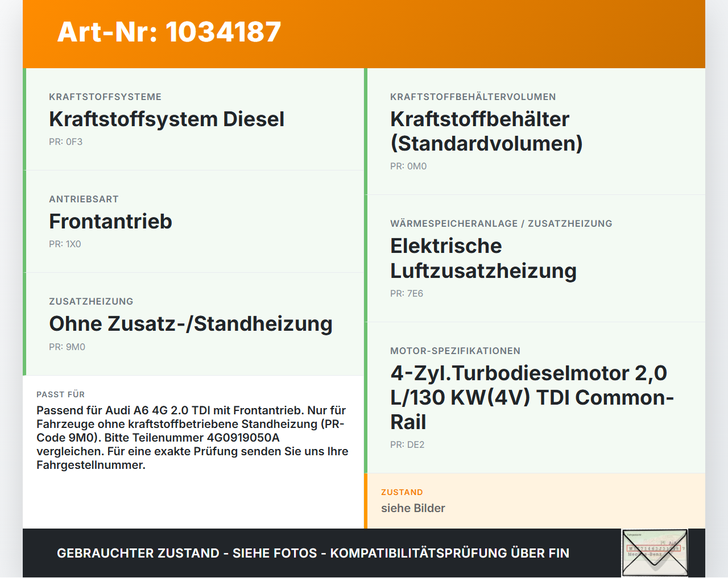This screenshot has height=578, width=728.
Task: Click the ANTRIEBSART label
Action: click(x=84, y=199)
